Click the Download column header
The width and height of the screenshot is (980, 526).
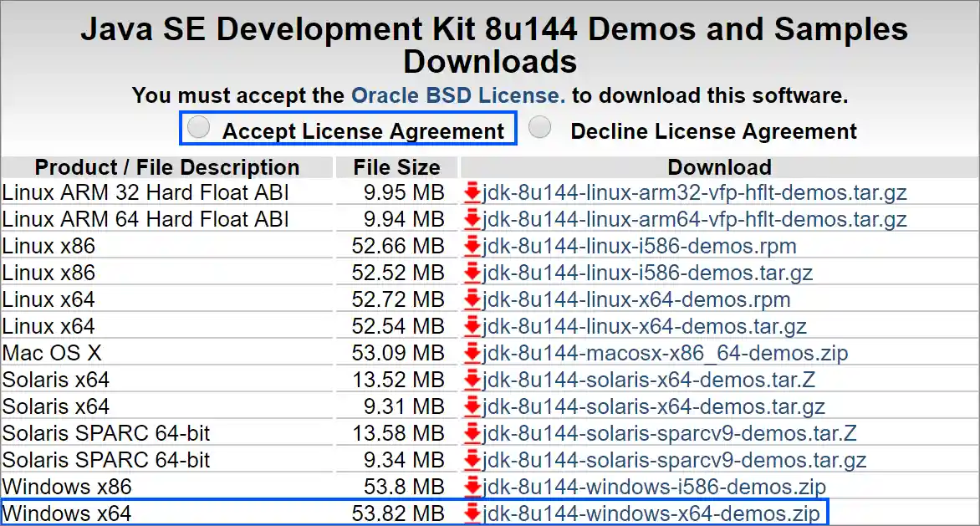point(719,167)
